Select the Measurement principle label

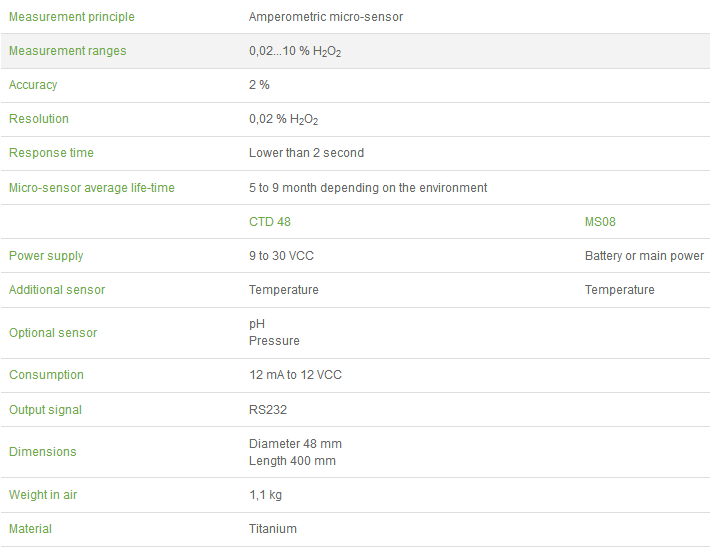click(x=71, y=17)
